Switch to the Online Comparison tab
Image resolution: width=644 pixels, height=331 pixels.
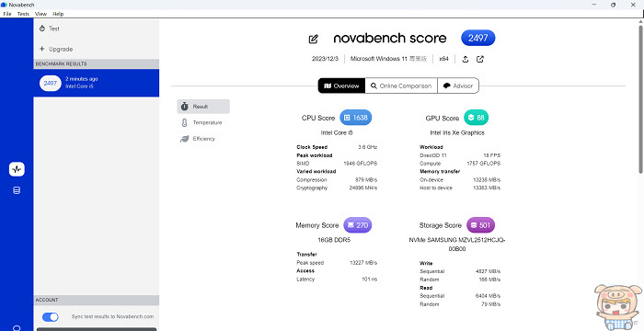[x=401, y=86]
